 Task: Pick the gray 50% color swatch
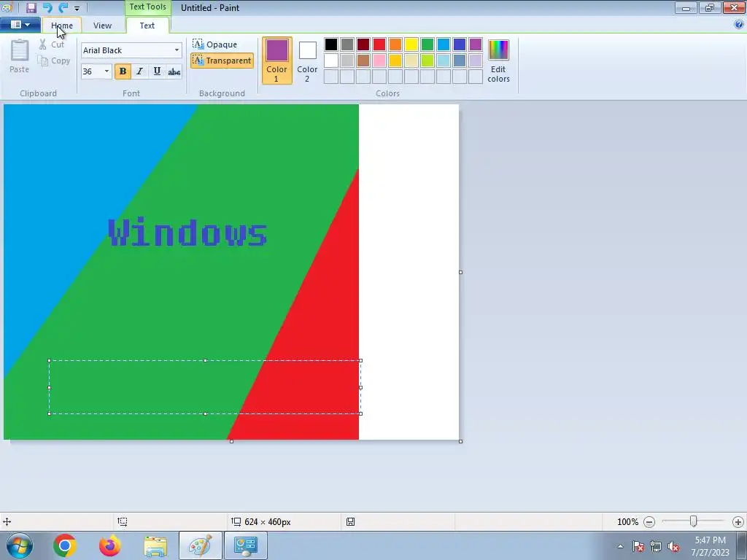coord(347,44)
